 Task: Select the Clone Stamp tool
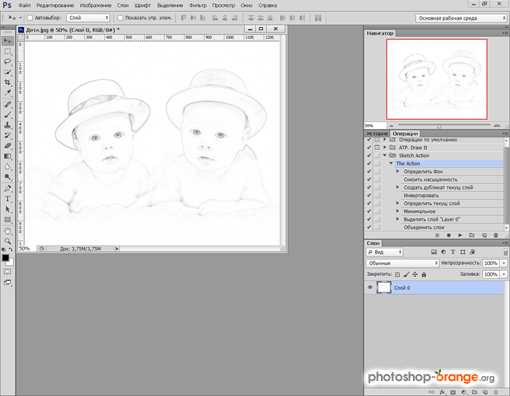click(7, 125)
